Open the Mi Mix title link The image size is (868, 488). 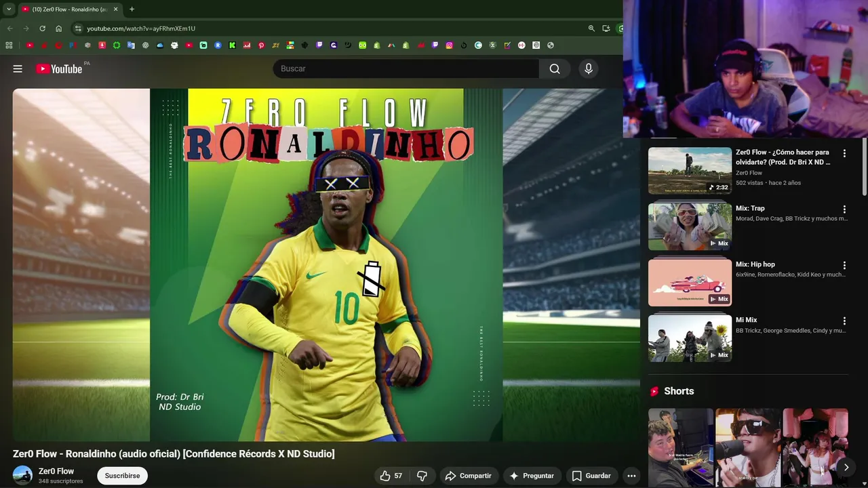click(x=746, y=320)
